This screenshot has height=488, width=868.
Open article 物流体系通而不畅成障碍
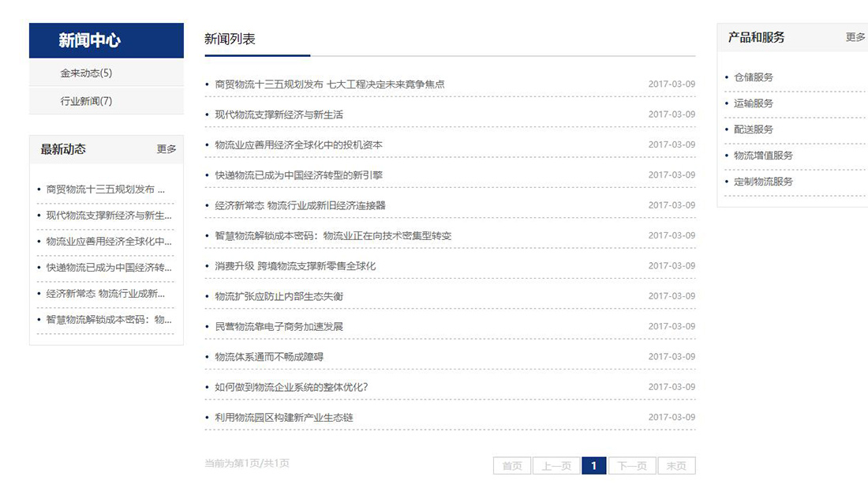[x=269, y=357]
